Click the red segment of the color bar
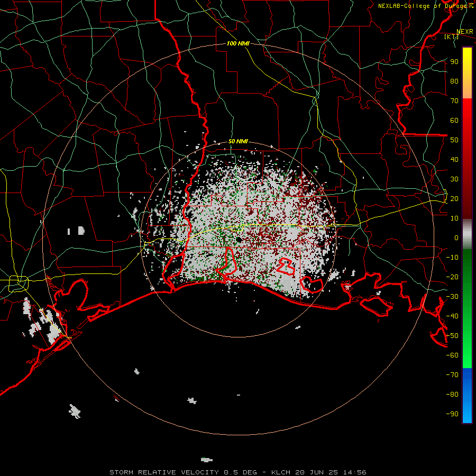This screenshot has height=476, width=476. (x=467, y=159)
